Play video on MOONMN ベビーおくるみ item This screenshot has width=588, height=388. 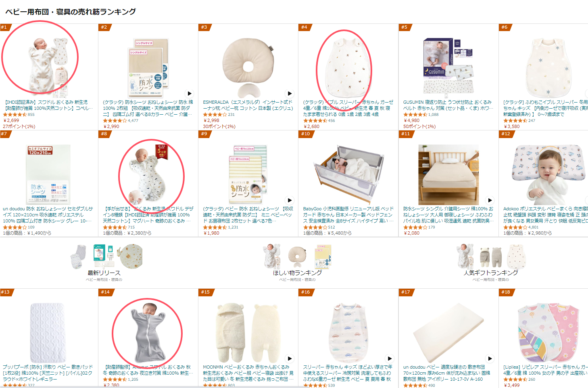pyautogui.click(x=290, y=359)
